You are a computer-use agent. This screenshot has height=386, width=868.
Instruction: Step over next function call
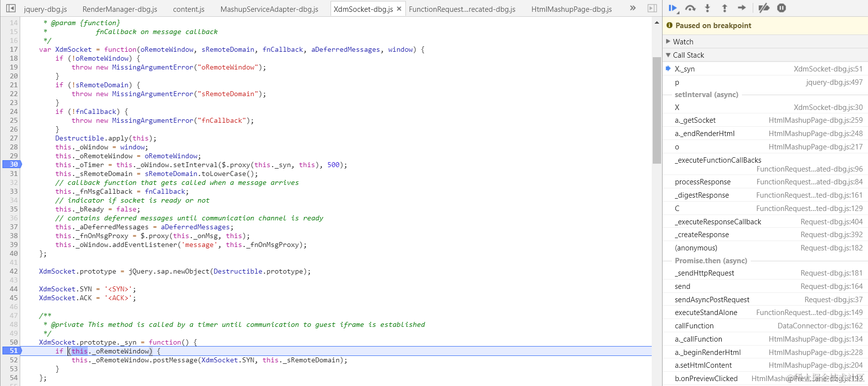click(690, 8)
